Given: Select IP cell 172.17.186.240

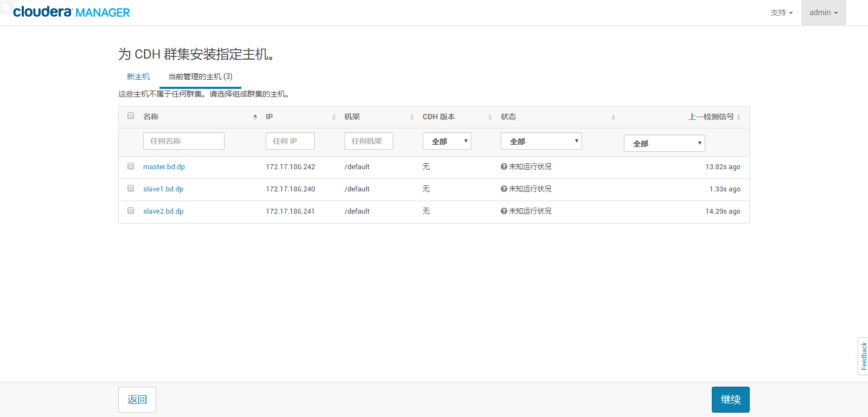Looking at the screenshot, I should pyautogui.click(x=290, y=189).
